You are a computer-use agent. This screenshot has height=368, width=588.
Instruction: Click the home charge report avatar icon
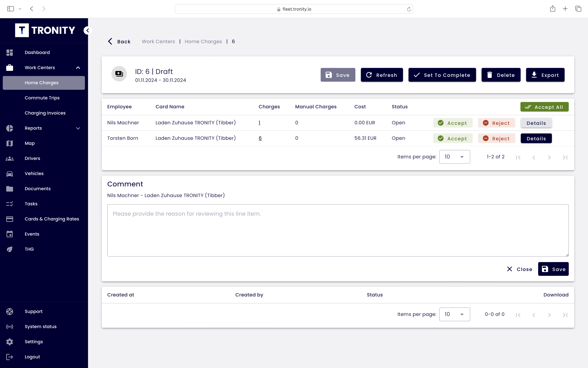[119, 74]
